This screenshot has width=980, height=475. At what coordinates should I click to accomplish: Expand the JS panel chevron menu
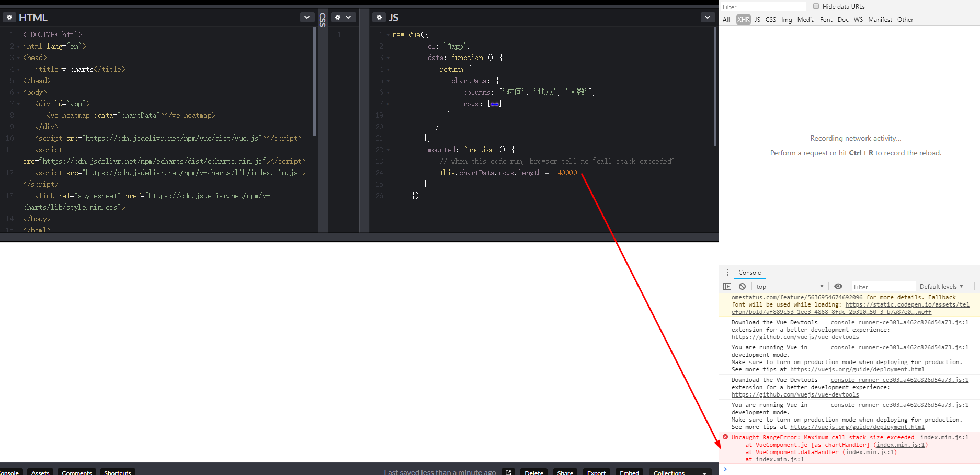(x=708, y=17)
